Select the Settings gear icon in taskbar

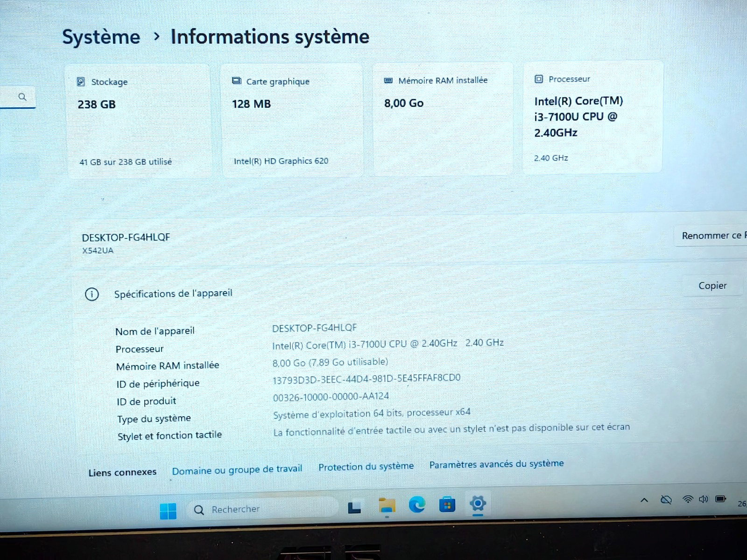[x=478, y=504]
